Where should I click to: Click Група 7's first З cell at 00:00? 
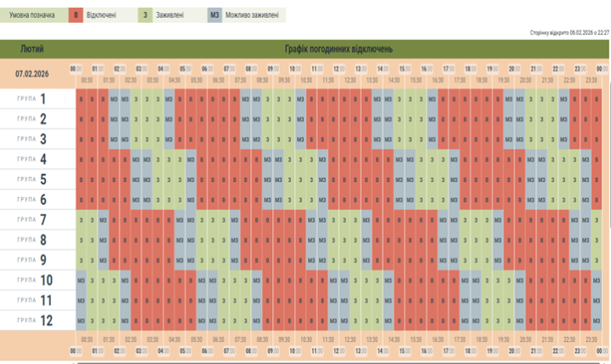[x=81, y=220]
